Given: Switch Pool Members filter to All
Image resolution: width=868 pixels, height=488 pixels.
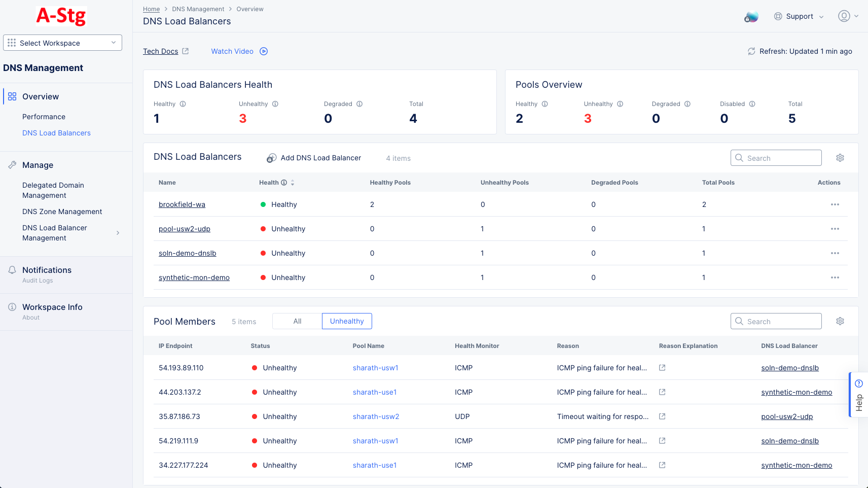Looking at the screenshot, I should (x=297, y=321).
